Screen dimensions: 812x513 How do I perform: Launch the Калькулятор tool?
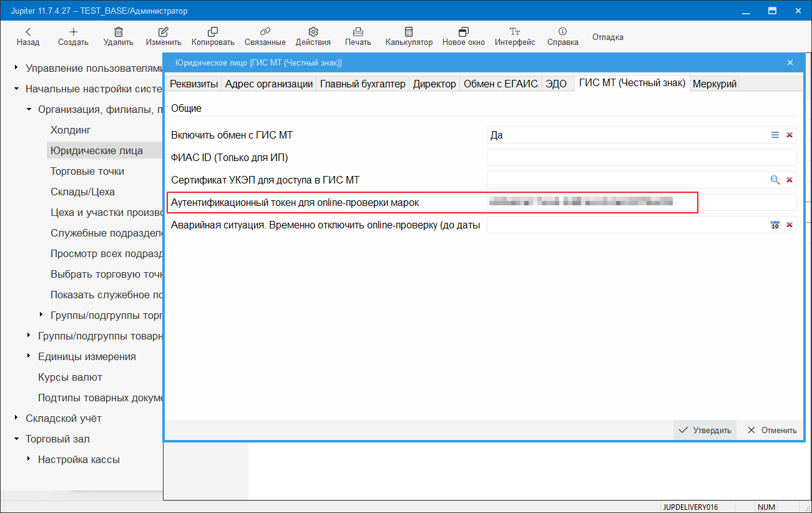point(409,37)
